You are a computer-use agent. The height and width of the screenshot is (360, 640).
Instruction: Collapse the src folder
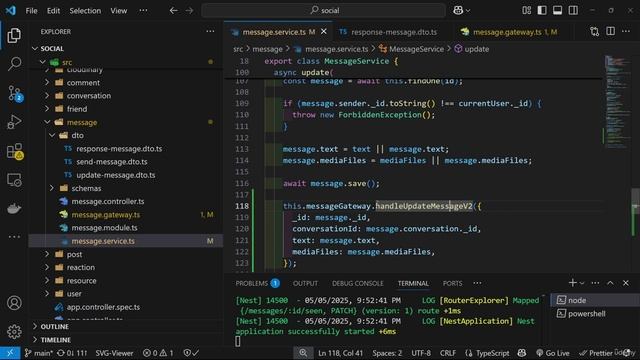coord(42,62)
